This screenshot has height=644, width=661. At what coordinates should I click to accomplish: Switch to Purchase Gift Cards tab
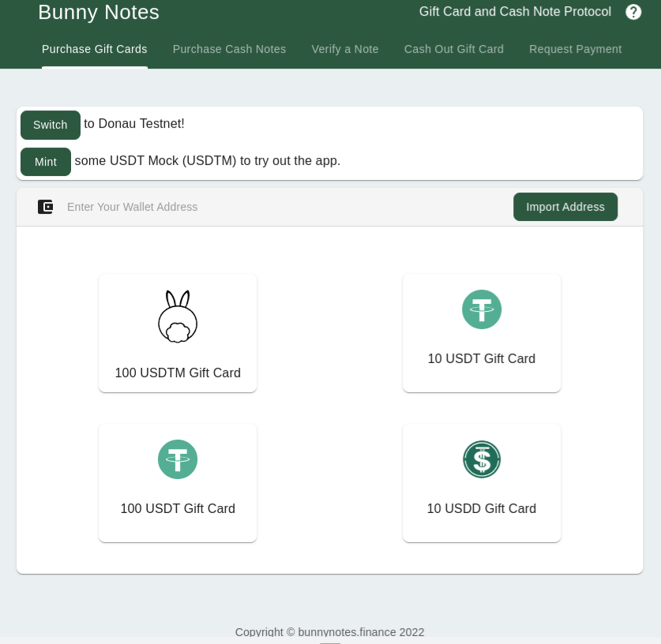point(95,49)
